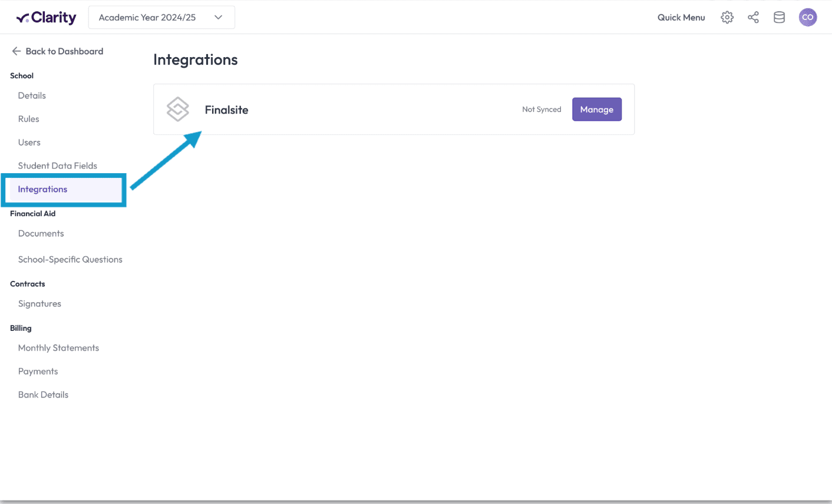Click the back arrow next to Back to Dashboard
Screen dimensions: 832x504
(16, 51)
